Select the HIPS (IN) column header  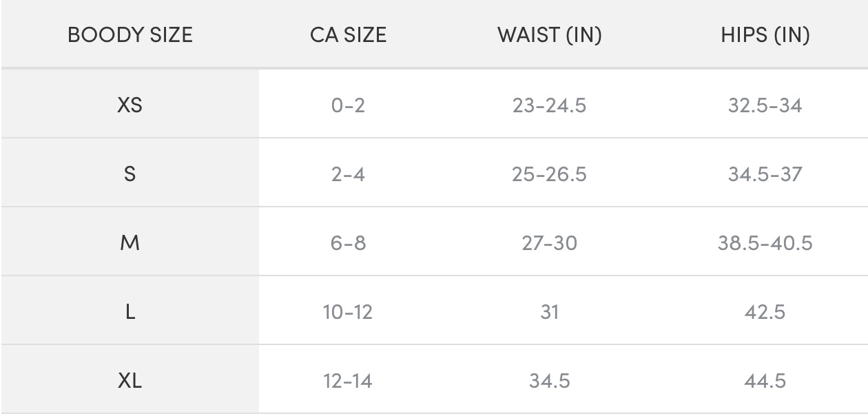[x=765, y=36]
